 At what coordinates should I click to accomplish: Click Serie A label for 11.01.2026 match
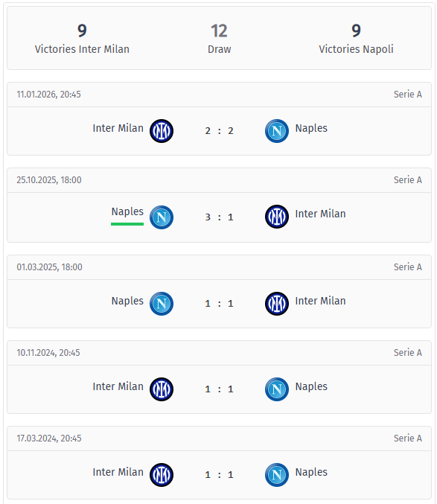[408, 95]
